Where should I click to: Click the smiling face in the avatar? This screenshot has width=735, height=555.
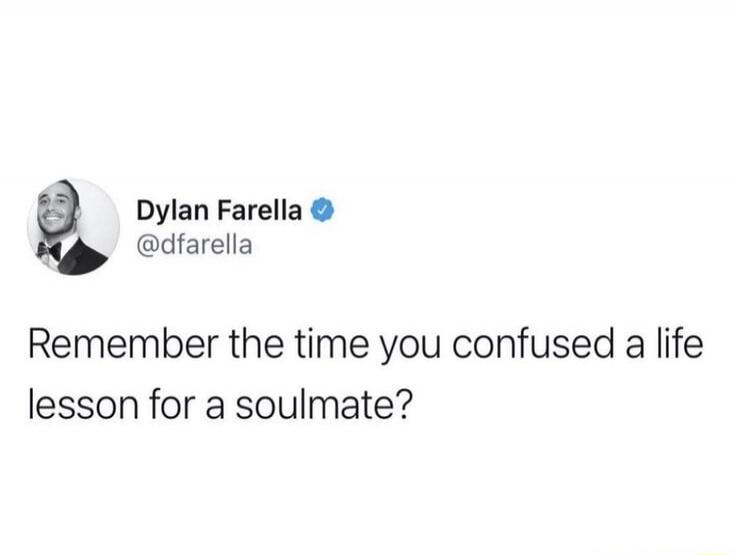click(57, 210)
